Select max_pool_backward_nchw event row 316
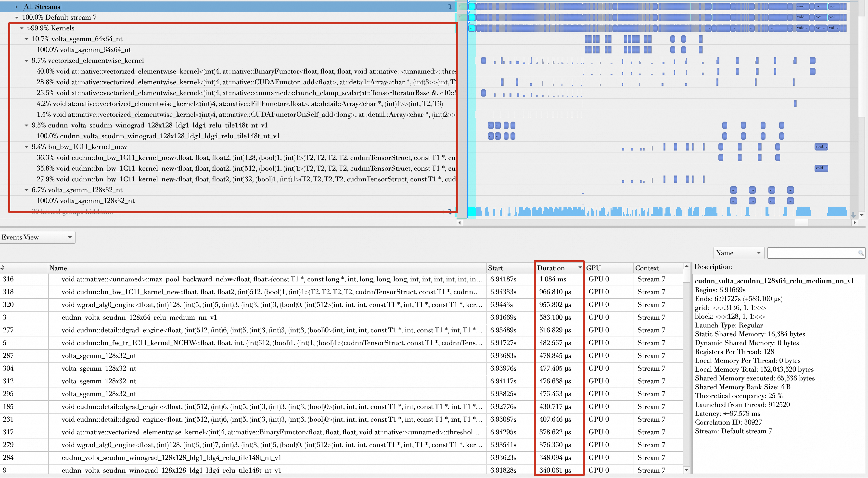Image resolution: width=868 pixels, height=478 pixels. pos(269,279)
